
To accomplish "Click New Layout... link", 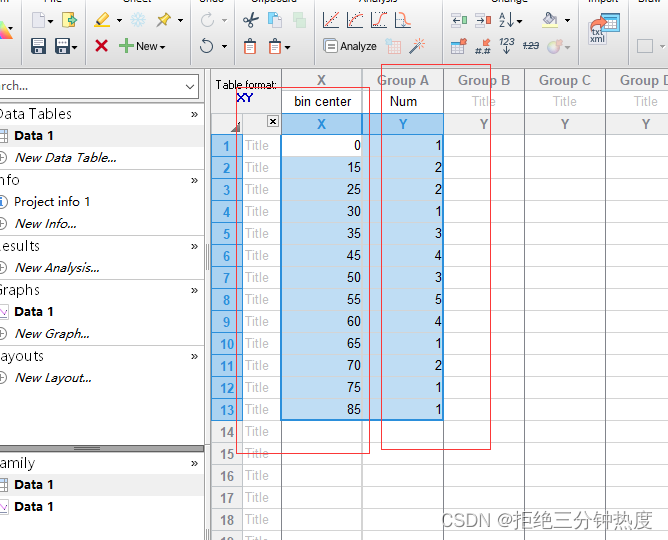I will pyautogui.click(x=53, y=378).
